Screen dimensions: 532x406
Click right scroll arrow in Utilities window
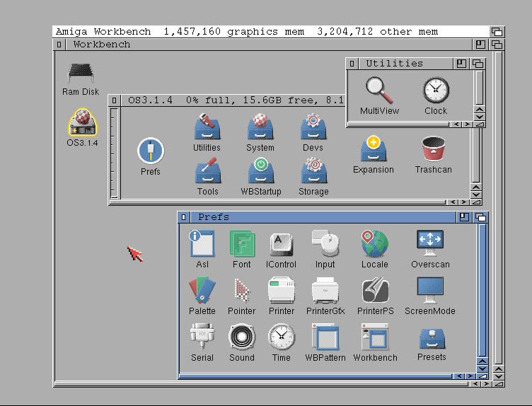point(468,124)
